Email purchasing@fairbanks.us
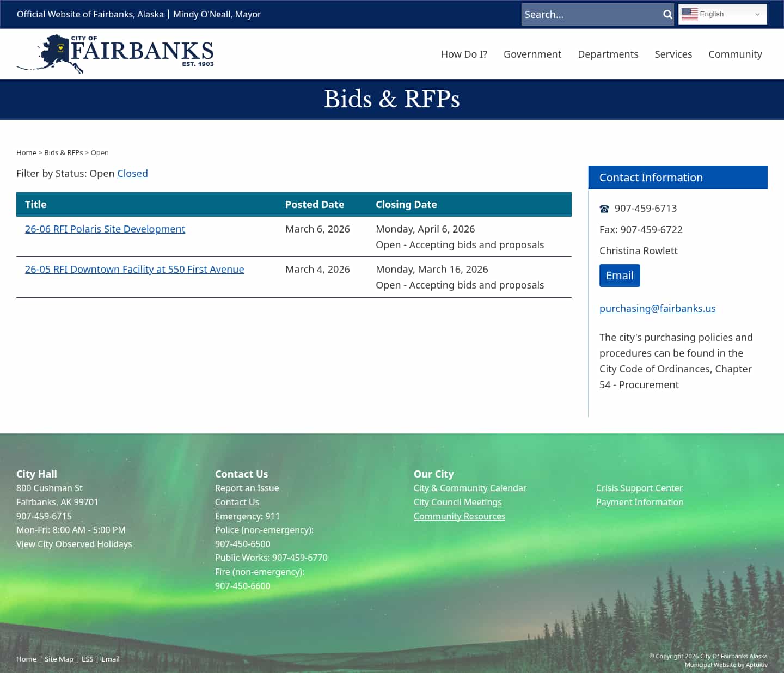Screen dimensions: 784x673 (x=657, y=308)
